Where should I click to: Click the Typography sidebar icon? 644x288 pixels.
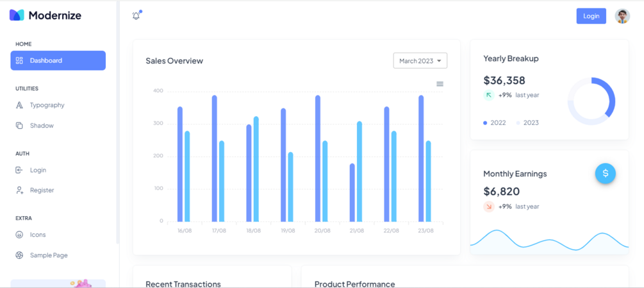19,105
